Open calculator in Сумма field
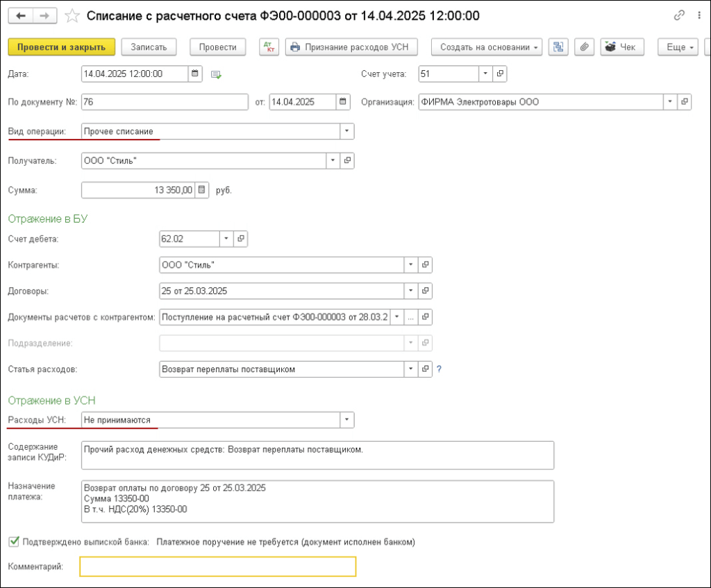The height and width of the screenshot is (588, 711). point(201,190)
